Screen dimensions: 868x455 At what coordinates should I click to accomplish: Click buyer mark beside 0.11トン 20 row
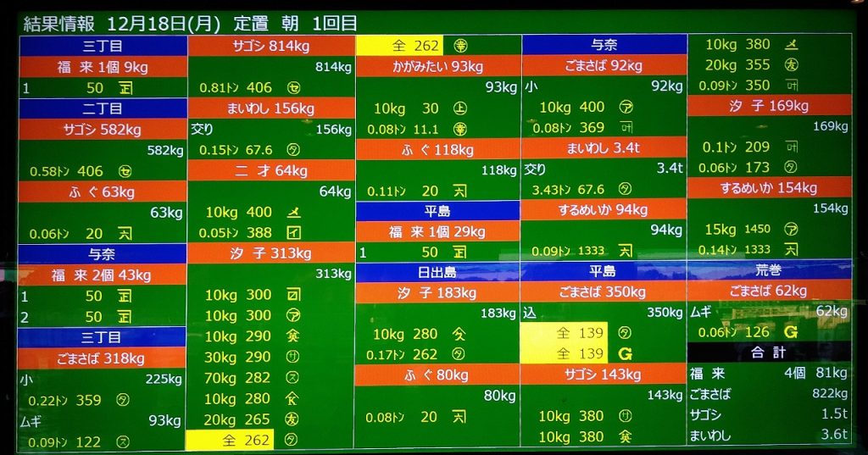460,191
